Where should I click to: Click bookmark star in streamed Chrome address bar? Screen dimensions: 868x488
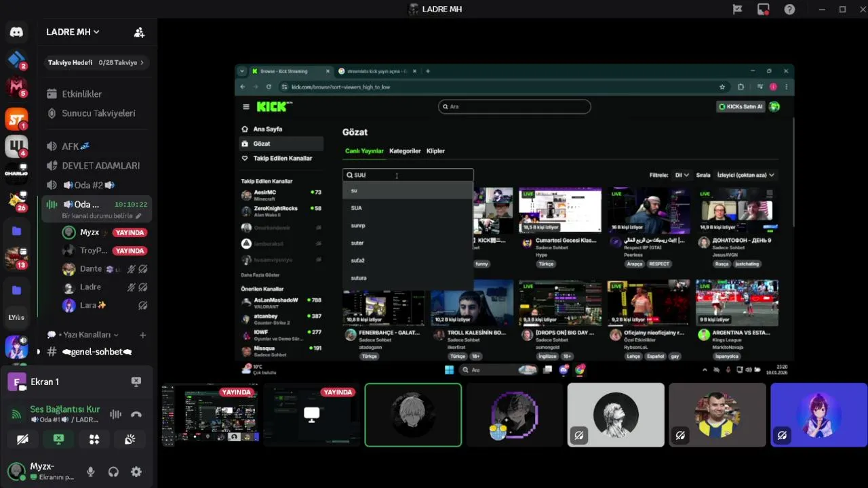[722, 87]
